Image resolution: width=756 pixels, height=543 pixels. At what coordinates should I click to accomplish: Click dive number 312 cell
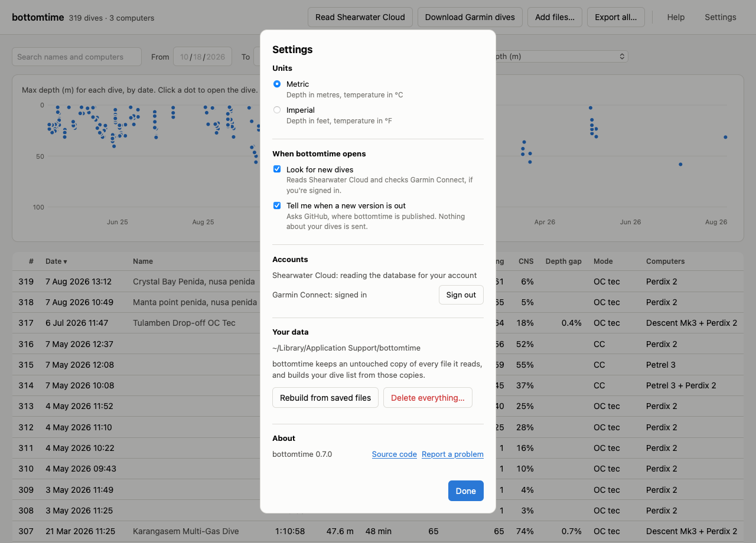click(26, 427)
